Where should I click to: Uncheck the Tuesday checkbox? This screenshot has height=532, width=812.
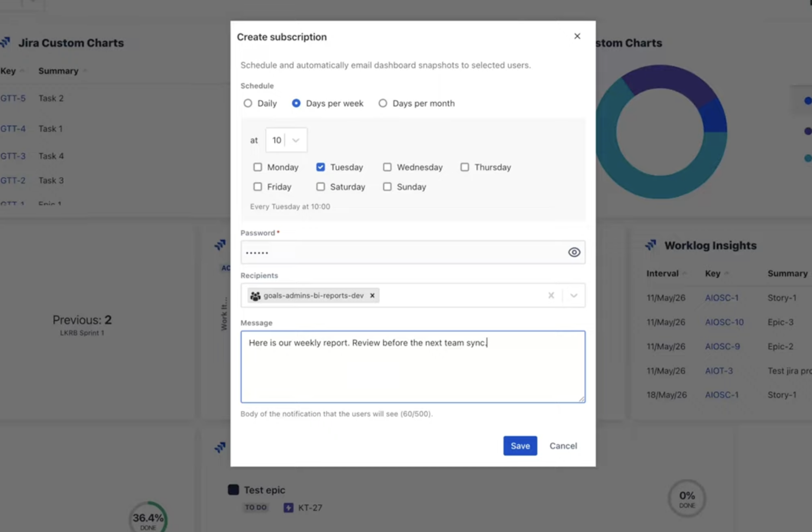320,167
